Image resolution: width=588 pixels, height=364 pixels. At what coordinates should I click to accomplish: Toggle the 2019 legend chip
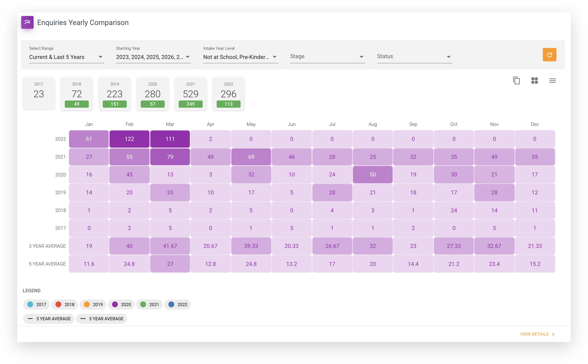(x=93, y=304)
